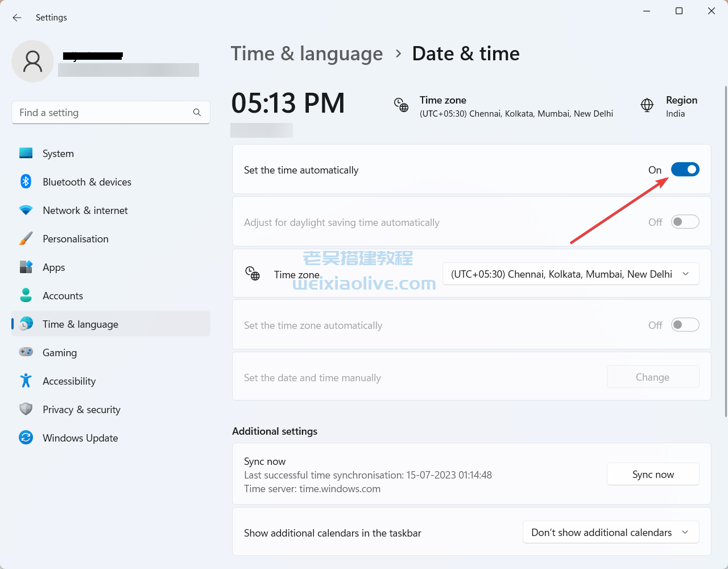This screenshot has height=569, width=728.
Task: Click the Accessibility figure icon
Action: [26, 381]
